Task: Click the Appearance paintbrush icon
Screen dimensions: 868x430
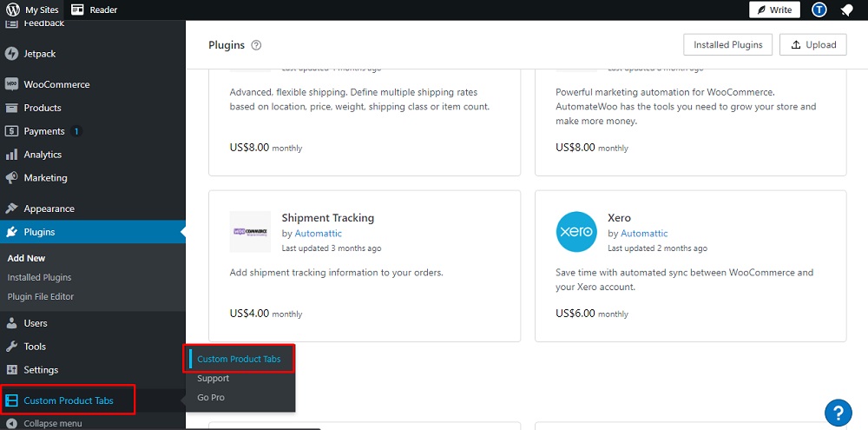Action: click(x=11, y=208)
